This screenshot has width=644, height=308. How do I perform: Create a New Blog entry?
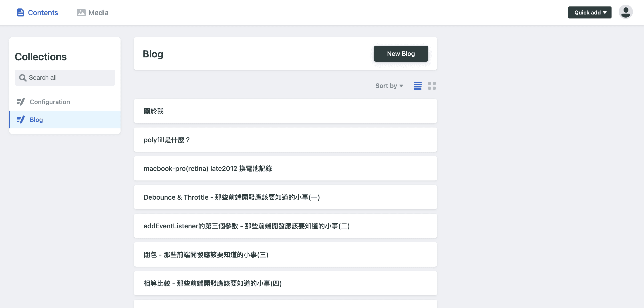click(x=401, y=54)
